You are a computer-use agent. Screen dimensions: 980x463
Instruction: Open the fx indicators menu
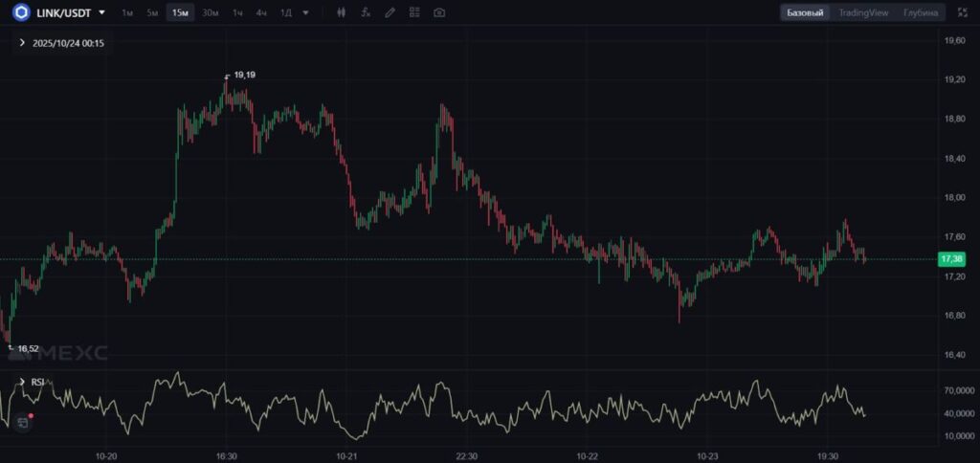click(366, 13)
